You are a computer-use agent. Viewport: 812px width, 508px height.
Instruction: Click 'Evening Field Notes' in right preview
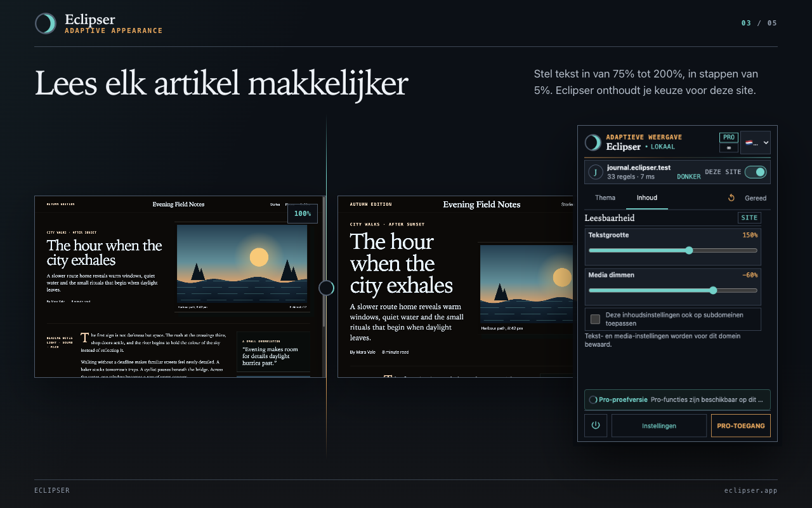coord(481,204)
